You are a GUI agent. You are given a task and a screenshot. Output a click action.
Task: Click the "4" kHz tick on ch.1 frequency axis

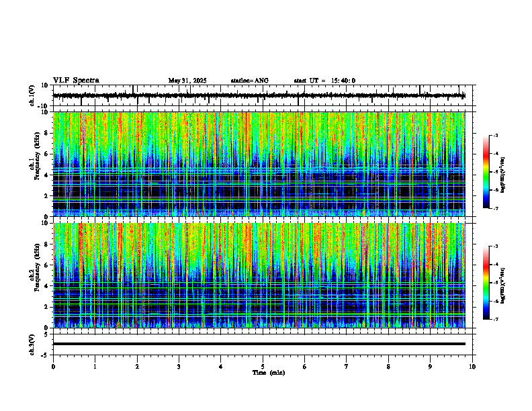click(x=48, y=175)
